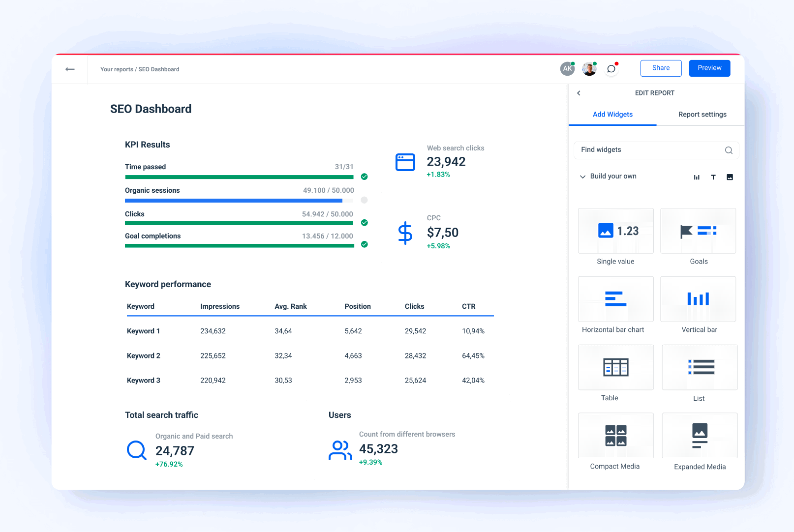
Task: Collapse the Build your own section
Action: click(x=582, y=176)
